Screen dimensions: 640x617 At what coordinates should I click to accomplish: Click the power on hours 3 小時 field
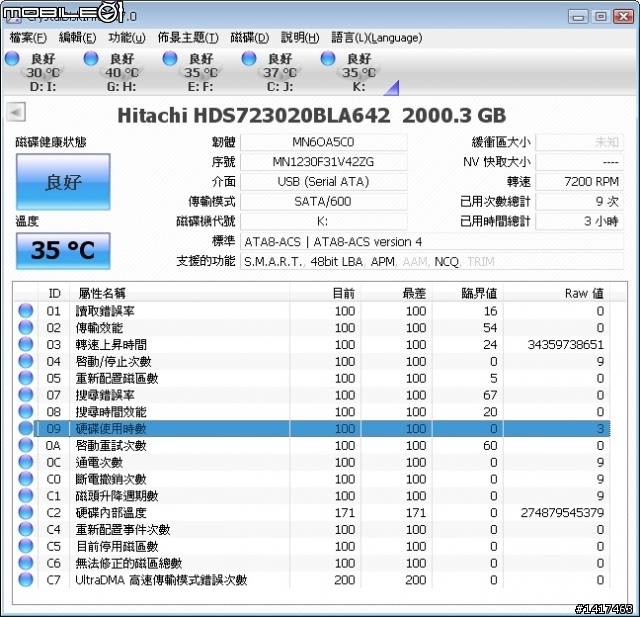580,221
